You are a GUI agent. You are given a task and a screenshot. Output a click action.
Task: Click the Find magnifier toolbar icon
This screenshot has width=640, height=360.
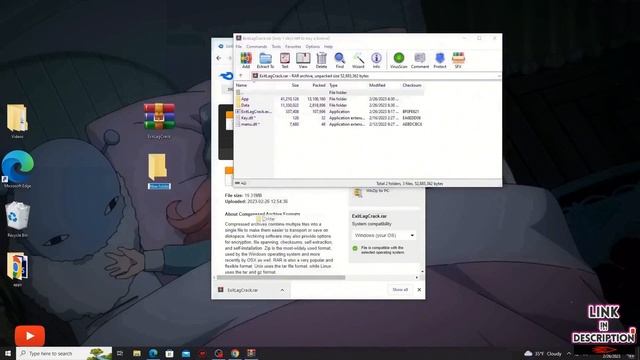[x=340, y=60]
